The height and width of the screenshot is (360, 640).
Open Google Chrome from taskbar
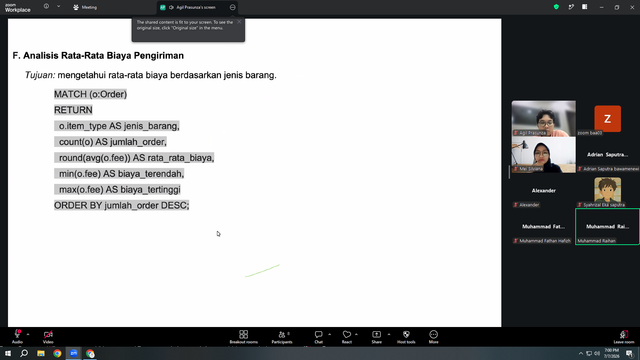click(57, 353)
